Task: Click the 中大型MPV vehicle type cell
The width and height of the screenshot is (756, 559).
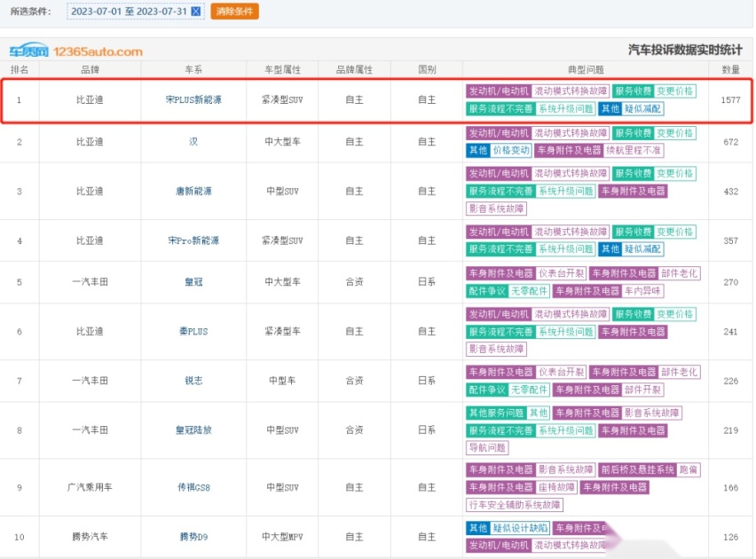Action: (x=282, y=536)
